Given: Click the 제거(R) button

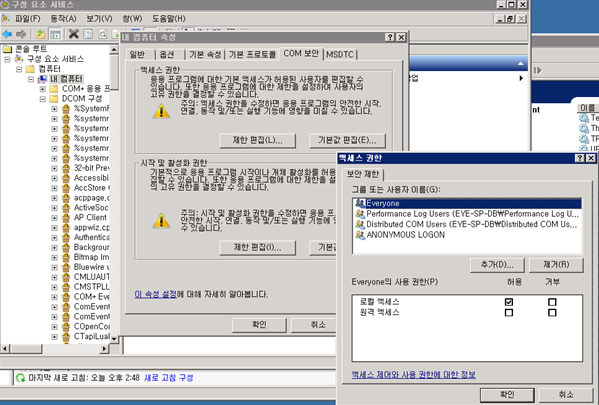Looking at the screenshot, I should click(x=556, y=265).
